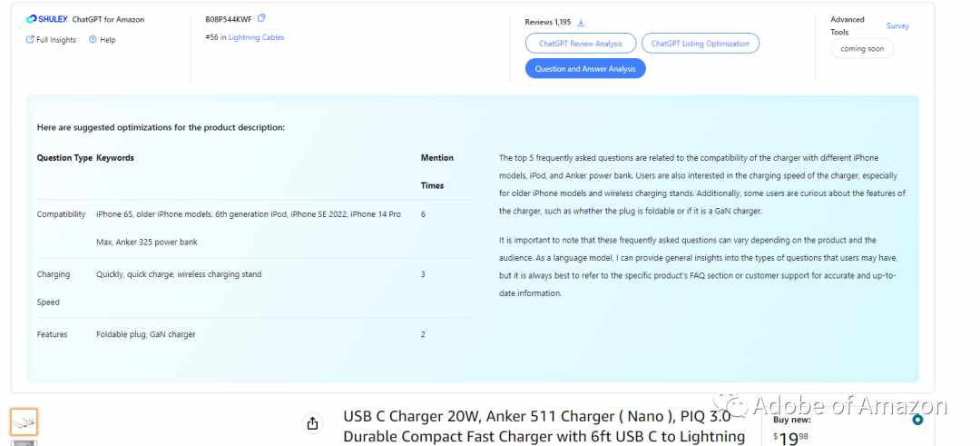Click the share icon by product title
The height and width of the screenshot is (446, 980).
(312, 423)
